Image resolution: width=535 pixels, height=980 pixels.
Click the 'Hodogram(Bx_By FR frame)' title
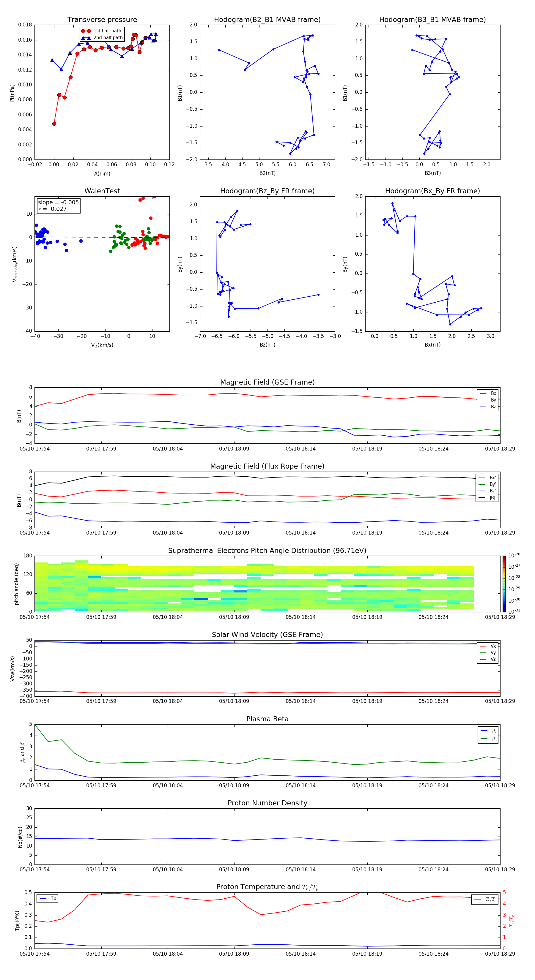[x=432, y=191]
